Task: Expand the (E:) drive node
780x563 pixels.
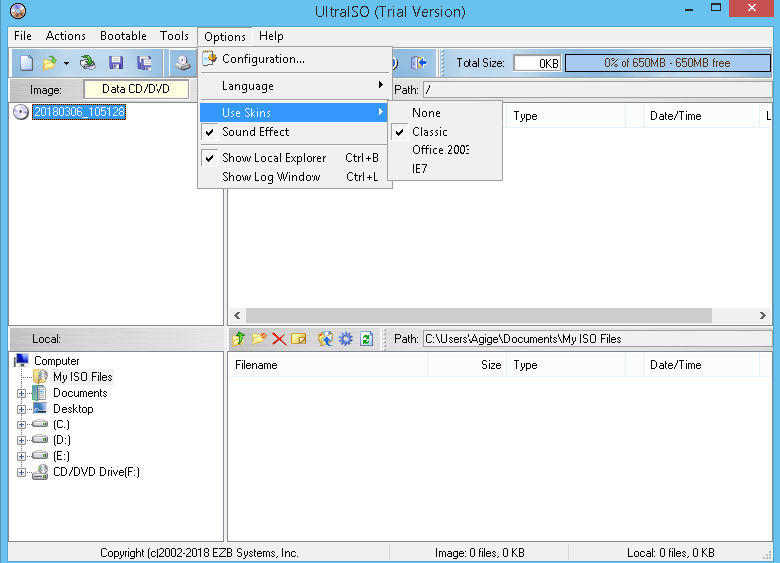Action: click(x=21, y=457)
